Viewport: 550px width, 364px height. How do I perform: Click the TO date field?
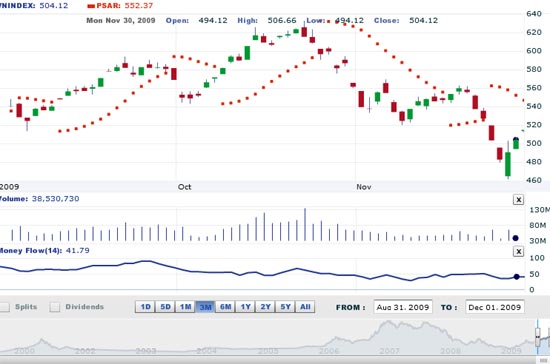tap(495, 307)
